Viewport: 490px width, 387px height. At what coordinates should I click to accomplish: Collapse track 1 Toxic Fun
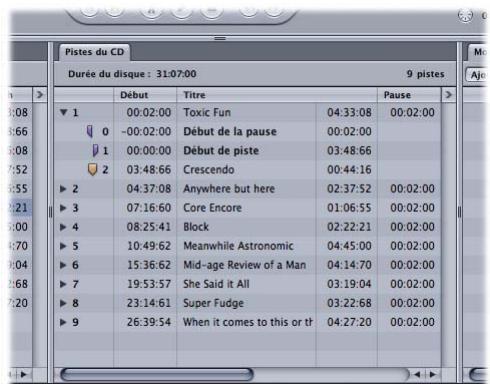coord(64,112)
